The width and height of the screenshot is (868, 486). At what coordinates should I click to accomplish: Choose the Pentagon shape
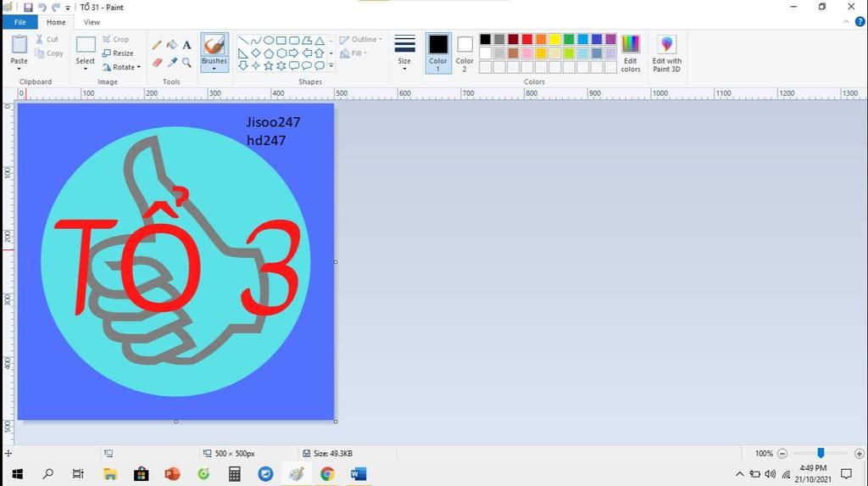tap(269, 53)
